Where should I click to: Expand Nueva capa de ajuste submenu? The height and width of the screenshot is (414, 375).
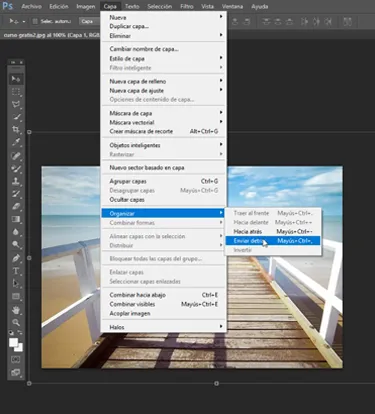pos(163,90)
